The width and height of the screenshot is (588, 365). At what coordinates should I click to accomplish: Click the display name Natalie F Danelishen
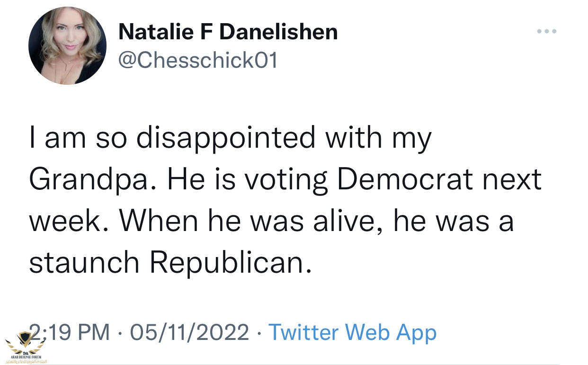228,32
